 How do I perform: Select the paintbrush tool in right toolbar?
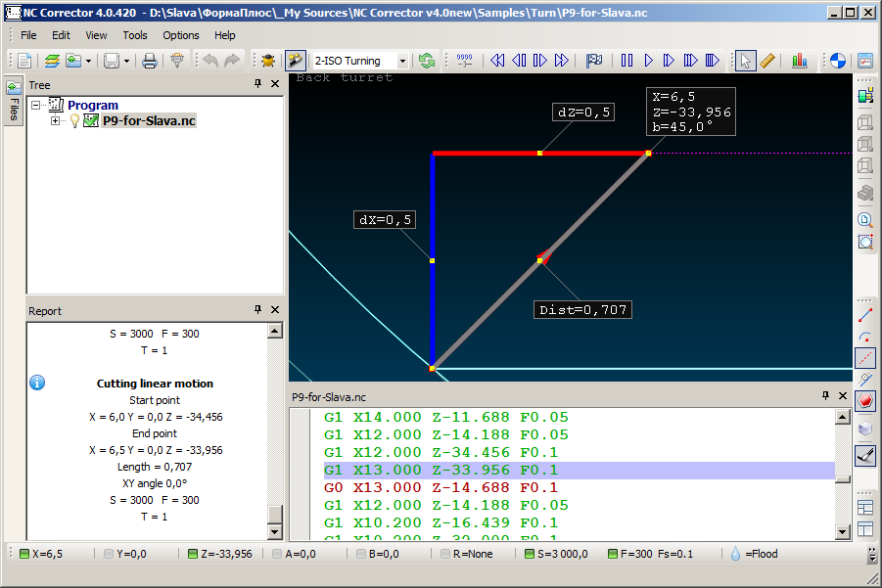coord(865,455)
